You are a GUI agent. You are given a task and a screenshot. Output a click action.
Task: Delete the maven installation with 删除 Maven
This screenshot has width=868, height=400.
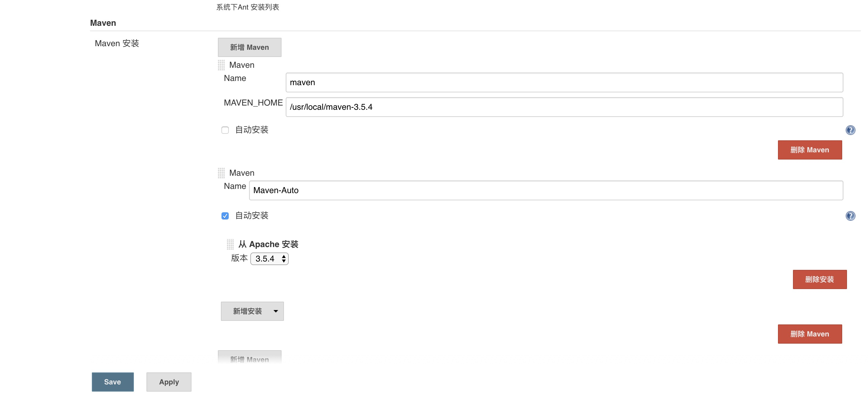[x=810, y=150]
